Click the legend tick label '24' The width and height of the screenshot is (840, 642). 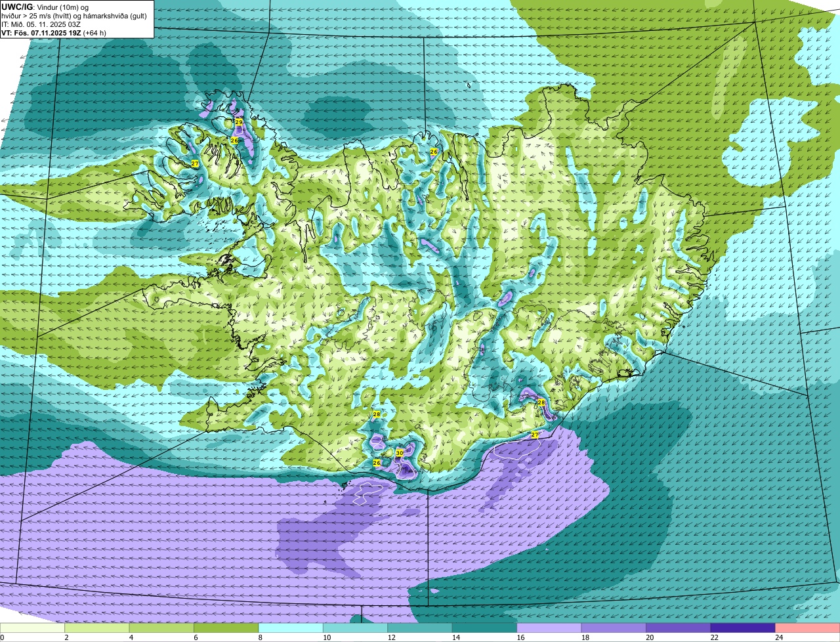pos(778,637)
